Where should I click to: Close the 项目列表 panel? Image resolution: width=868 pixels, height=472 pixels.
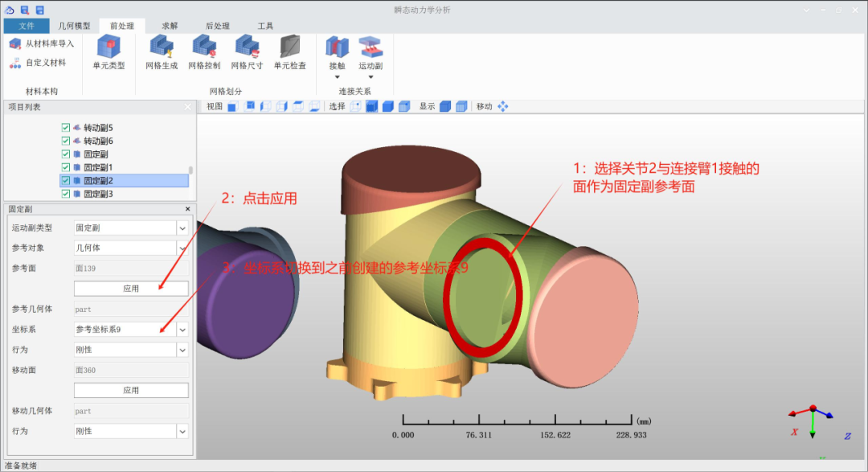(187, 107)
